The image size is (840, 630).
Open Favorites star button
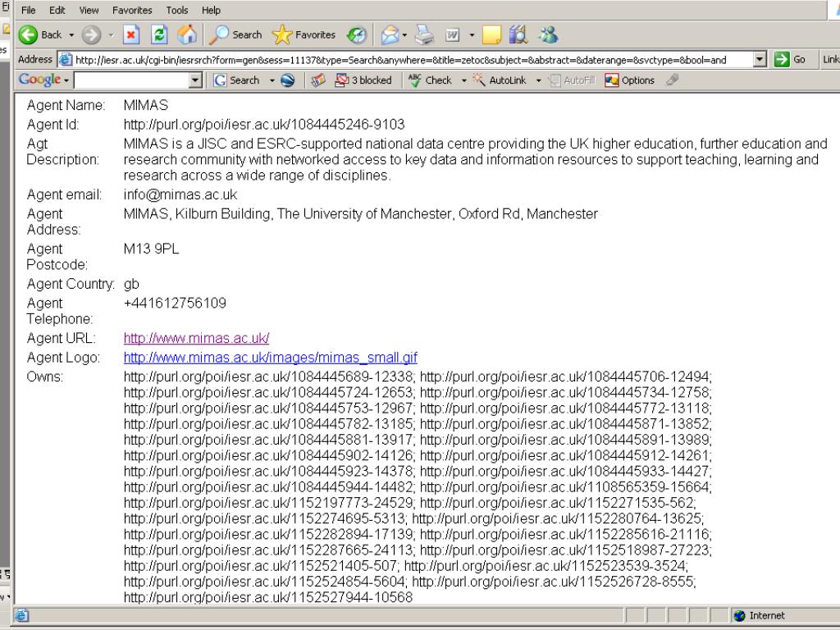click(x=304, y=34)
